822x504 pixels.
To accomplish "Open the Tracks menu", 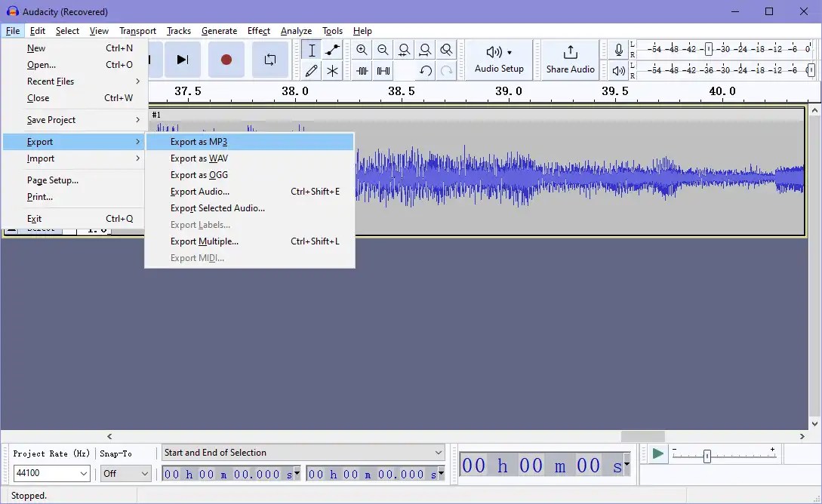I will [179, 31].
